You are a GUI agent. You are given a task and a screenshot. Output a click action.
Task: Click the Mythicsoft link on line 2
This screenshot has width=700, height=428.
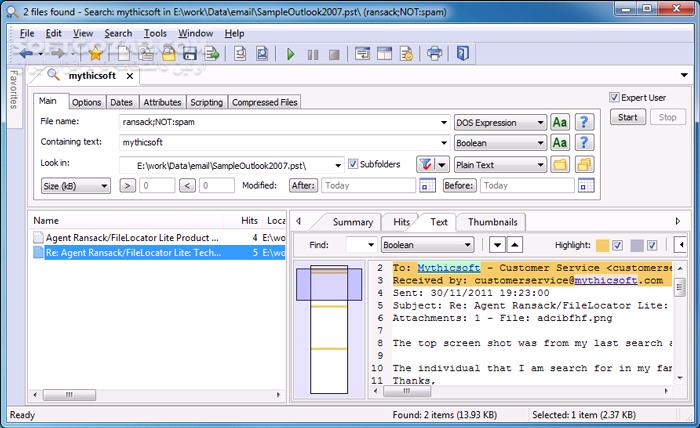449,268
